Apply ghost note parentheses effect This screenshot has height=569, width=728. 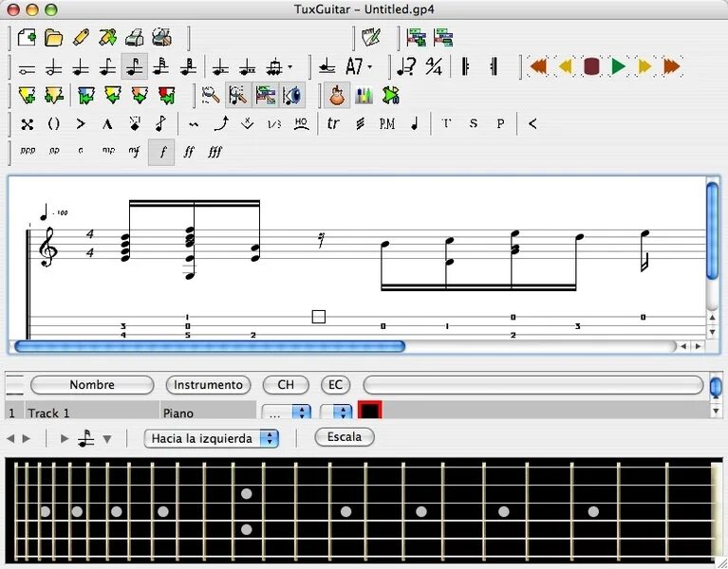pos(54,124)
